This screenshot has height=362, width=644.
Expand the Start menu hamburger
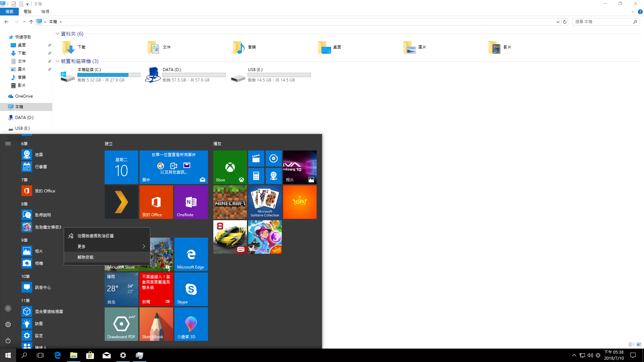(x=8, y=143)
